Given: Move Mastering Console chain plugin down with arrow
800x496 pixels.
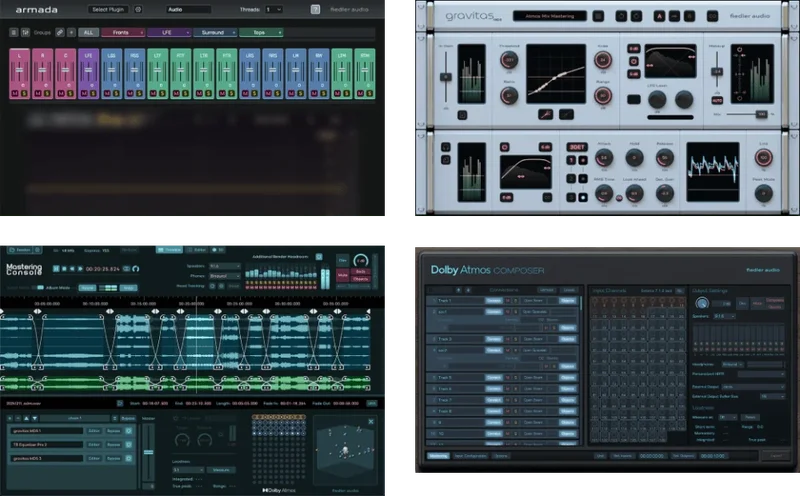Looking at the screenshot, I should tap(35, 418).
